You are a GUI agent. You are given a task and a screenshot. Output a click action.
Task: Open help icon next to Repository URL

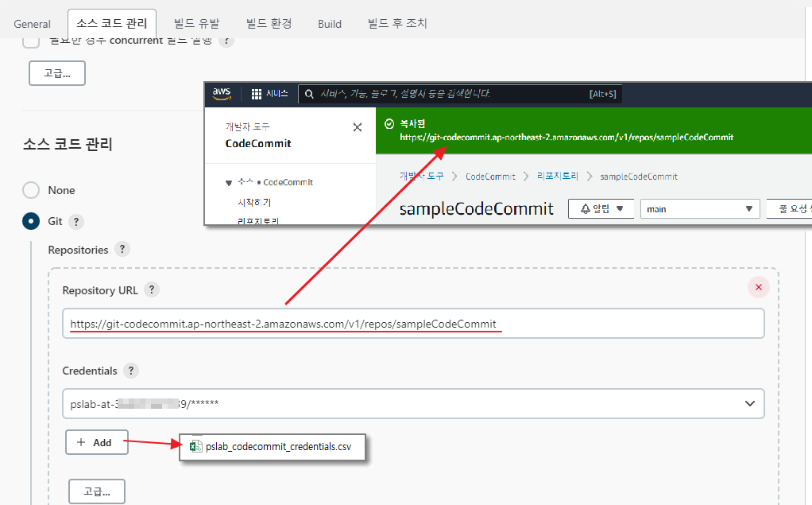point(152,289)
